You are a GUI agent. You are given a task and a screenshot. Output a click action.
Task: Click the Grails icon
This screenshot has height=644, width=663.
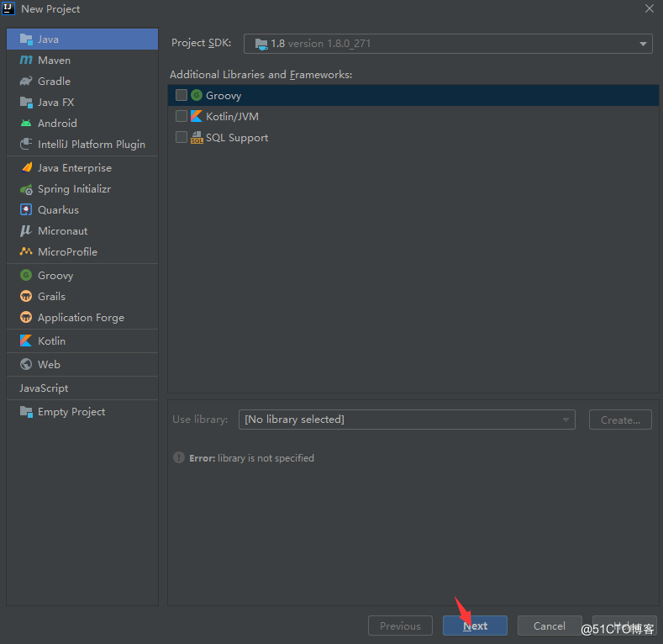click(x=26, y=296)
